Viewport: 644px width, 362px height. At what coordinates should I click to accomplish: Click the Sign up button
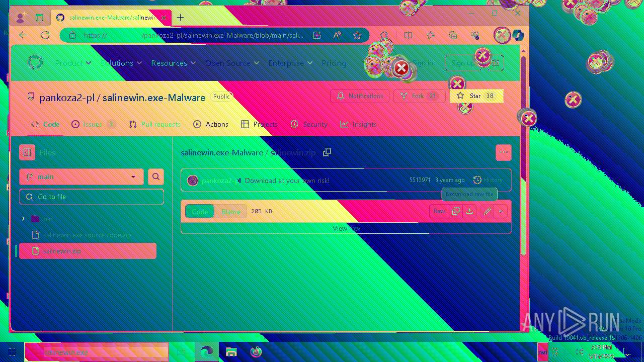click(462, 63)
